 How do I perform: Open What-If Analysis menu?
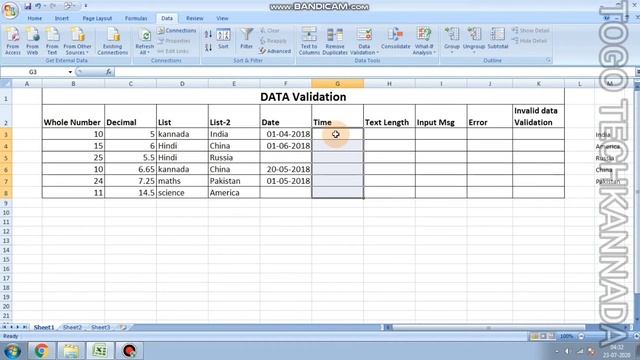tap(424, 41)
